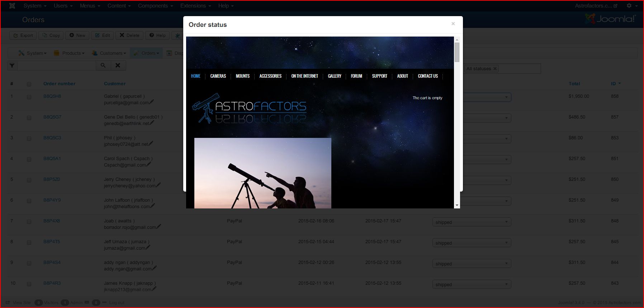Open the Extensions menu in the admin bar
This screenshot has width=644, height=308.
[x=195, y=6]
